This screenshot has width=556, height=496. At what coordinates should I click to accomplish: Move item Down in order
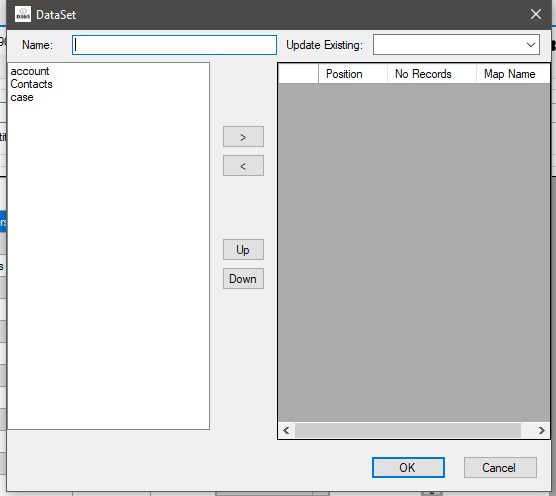pyautogui.click(x=243, y=279)
